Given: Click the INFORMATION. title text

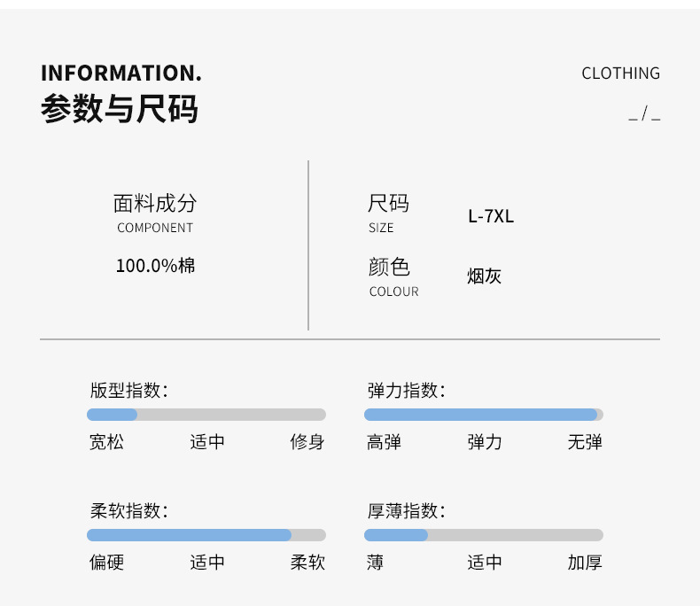Looking at the screenshot, I should click(x=121, y=73).
